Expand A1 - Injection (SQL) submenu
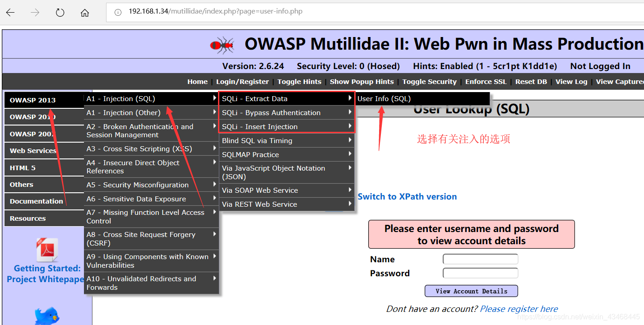Image resolution: width=644 pixels, height=325 pixels. pos(152,99)
